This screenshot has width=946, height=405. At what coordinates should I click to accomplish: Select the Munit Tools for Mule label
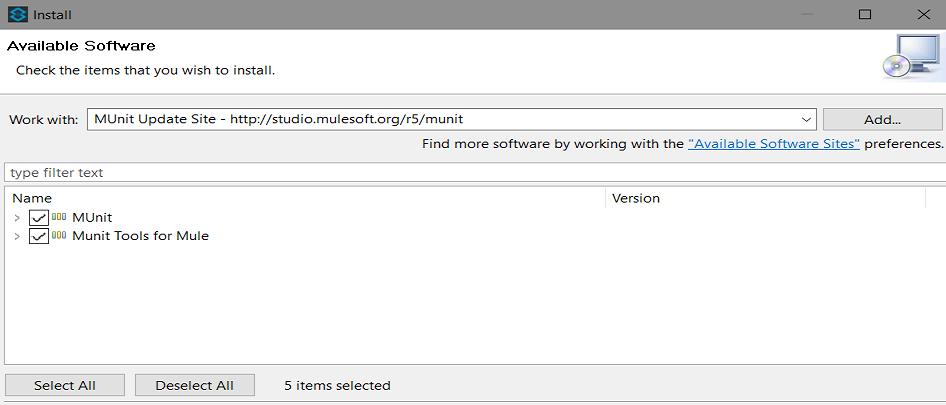coord(140,237)
